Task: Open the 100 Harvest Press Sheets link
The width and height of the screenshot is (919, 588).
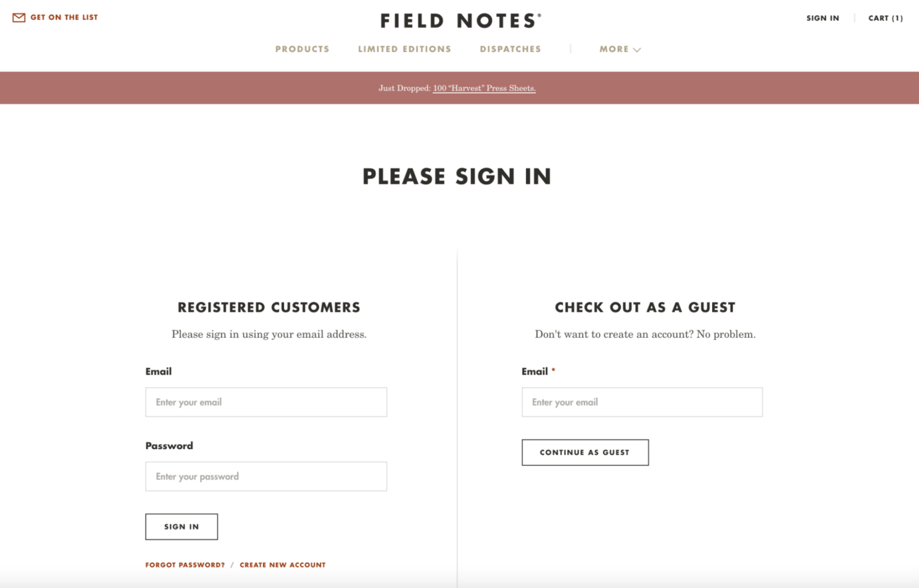Action: pyautogui.click(x=483, y=87)
